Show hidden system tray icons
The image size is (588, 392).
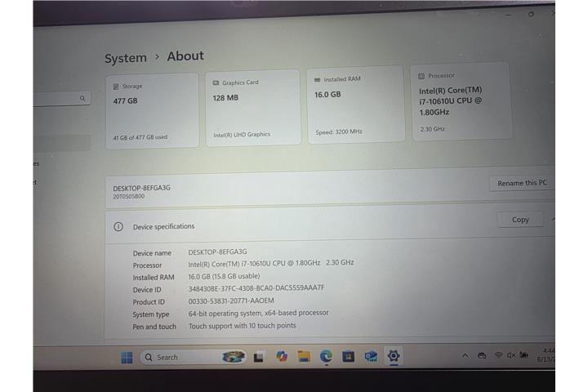pyautogui.click(x=465, y=355)
